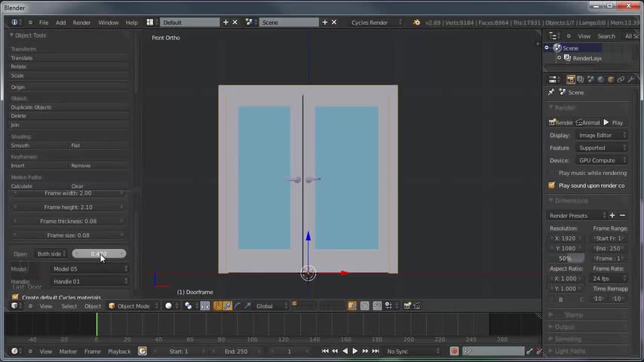Toggle the 3D manipulator translate arrow icon
The image size is (644, 362).
pyautogui.click(x=227, y=306)
